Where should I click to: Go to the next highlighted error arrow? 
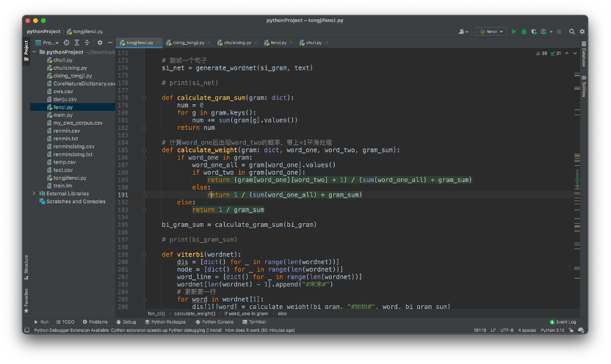[575, 54]
